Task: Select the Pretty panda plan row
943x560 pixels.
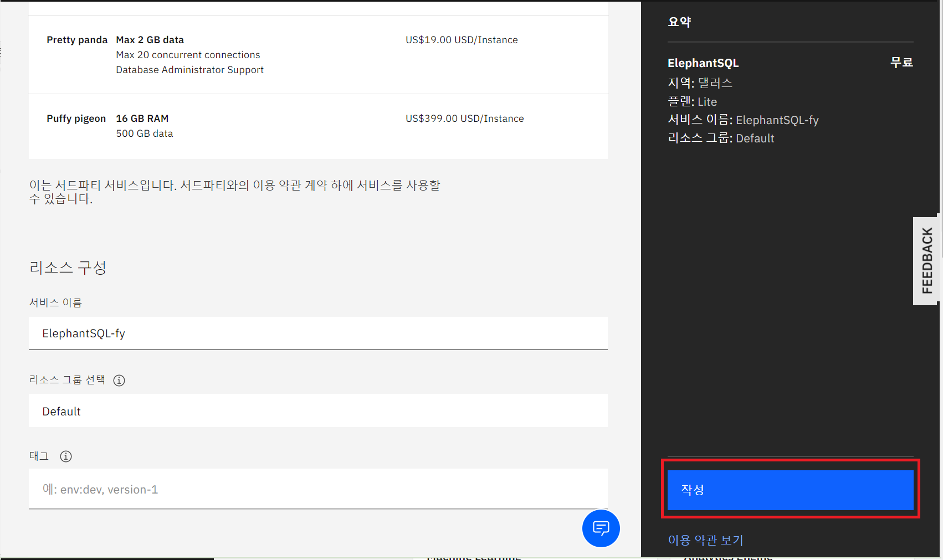Action: 318,54
